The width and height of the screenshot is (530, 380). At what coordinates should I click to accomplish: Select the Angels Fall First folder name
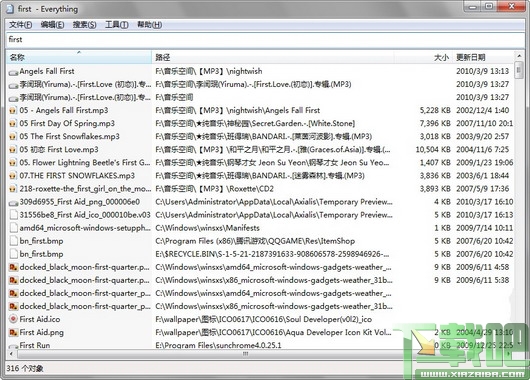tap(47, 71)
